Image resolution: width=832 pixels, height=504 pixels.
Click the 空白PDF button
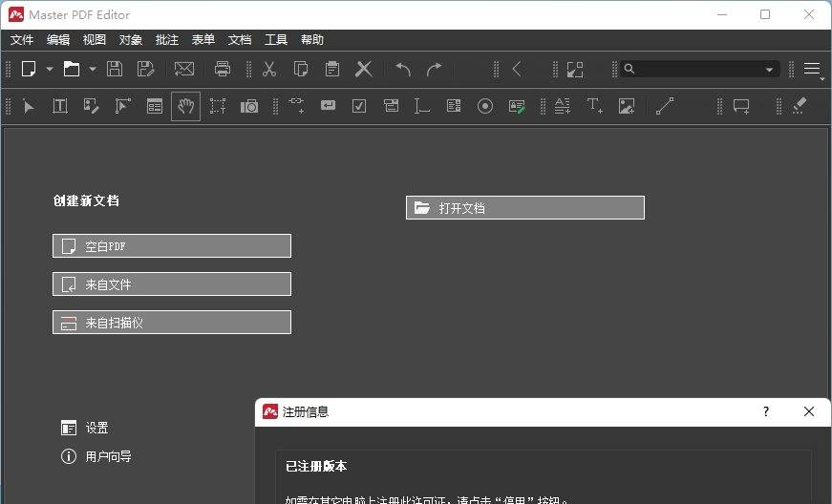coord(172,246)
